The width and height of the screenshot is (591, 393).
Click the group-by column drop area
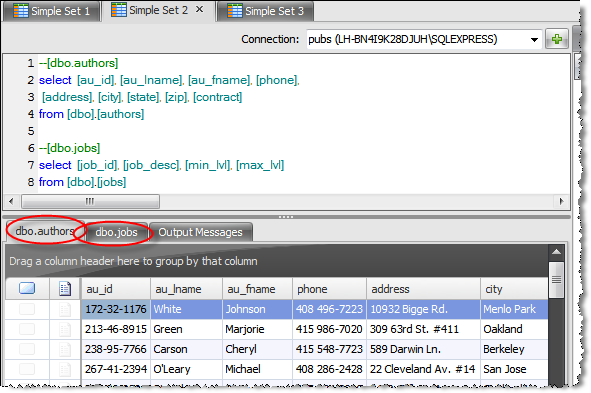277,261
